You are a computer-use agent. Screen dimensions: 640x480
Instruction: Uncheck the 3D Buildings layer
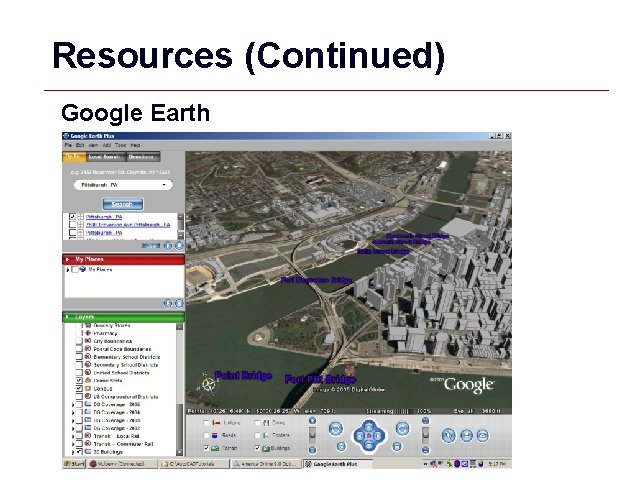click(79, 452)
